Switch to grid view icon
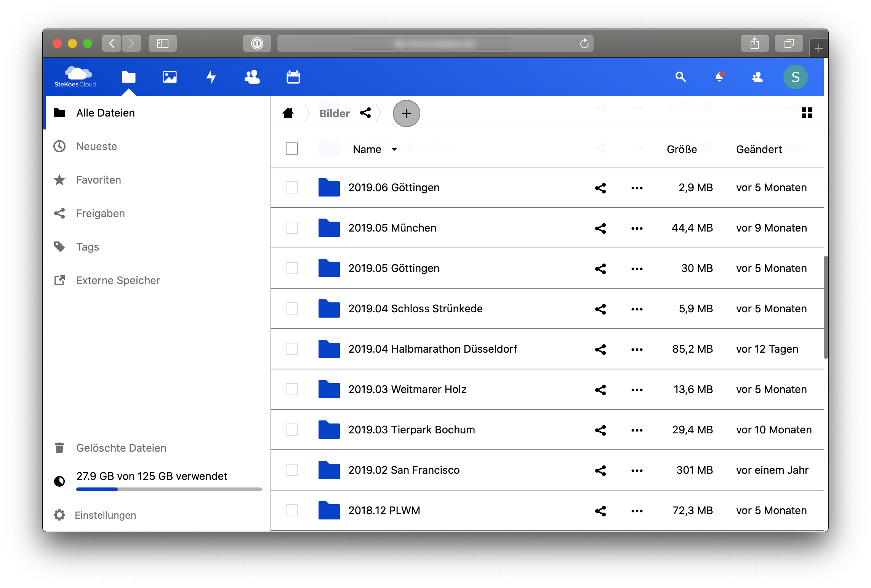This screenshot has height=588, width=871. point(807,113)
